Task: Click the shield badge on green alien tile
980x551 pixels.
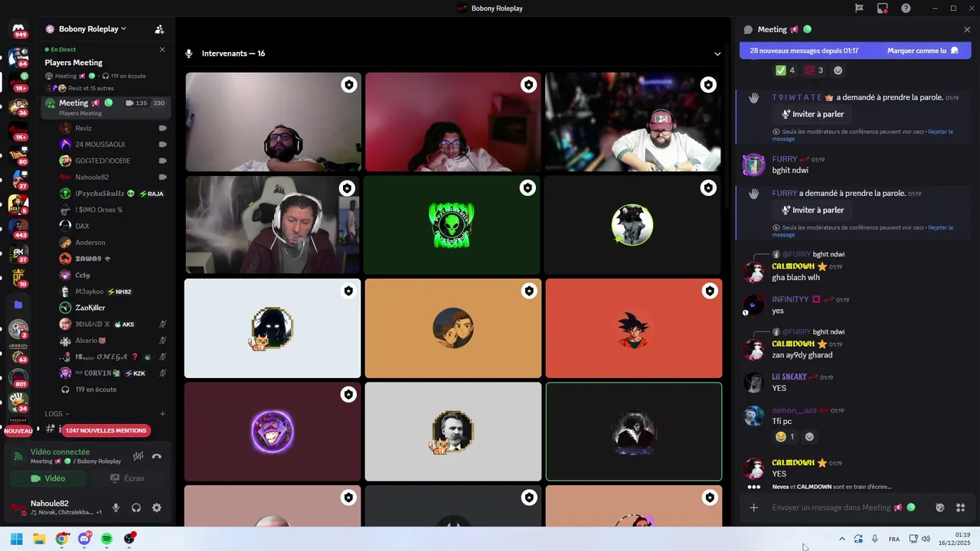Action: pyautogui.click(x=528, y=187)
